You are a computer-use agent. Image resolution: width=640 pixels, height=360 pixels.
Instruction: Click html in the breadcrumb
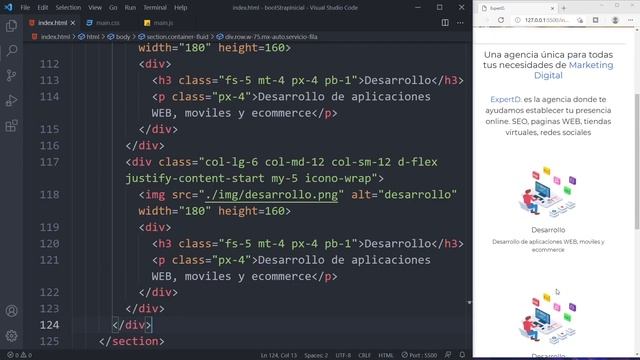[93, 37]
